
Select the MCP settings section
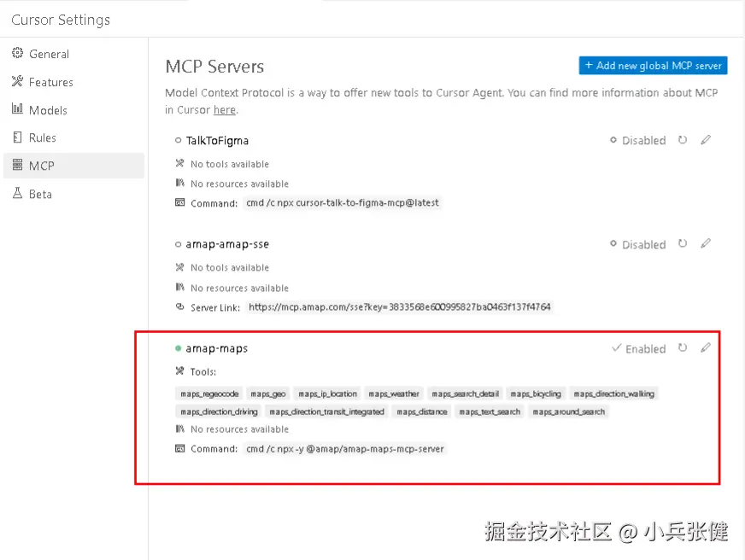point(73,166)
